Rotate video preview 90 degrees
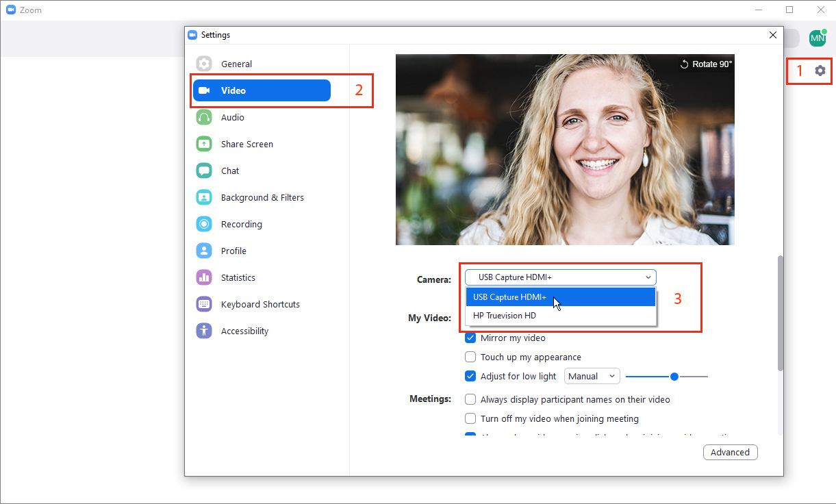 (705, 64)
